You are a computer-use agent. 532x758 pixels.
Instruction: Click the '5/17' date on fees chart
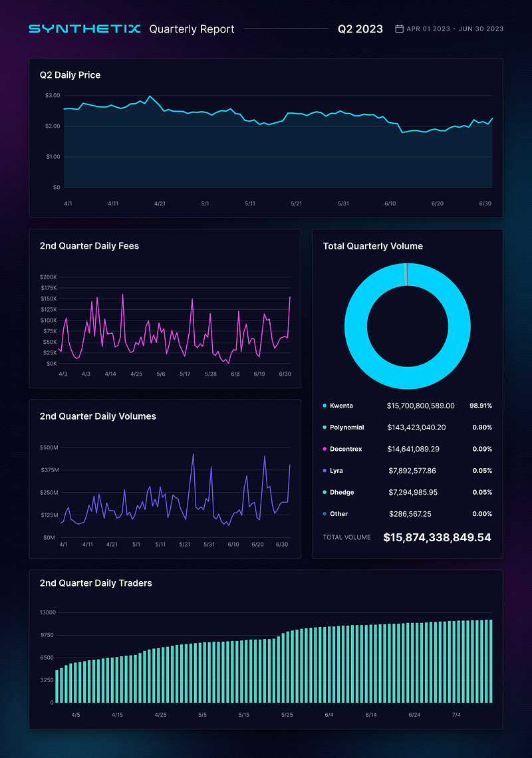186,374
